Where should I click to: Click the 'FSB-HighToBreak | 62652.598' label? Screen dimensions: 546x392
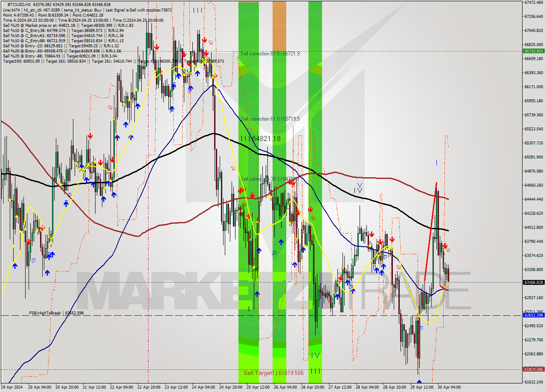pos(56,313)
